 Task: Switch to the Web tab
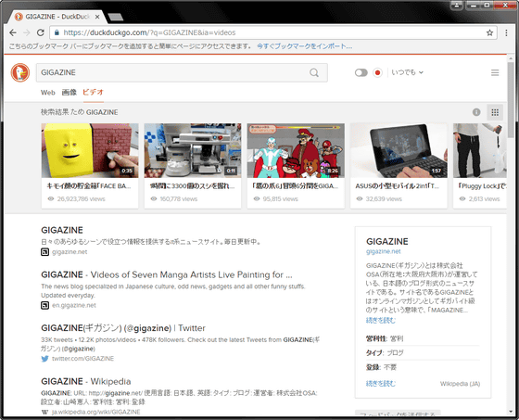[48, 93]
